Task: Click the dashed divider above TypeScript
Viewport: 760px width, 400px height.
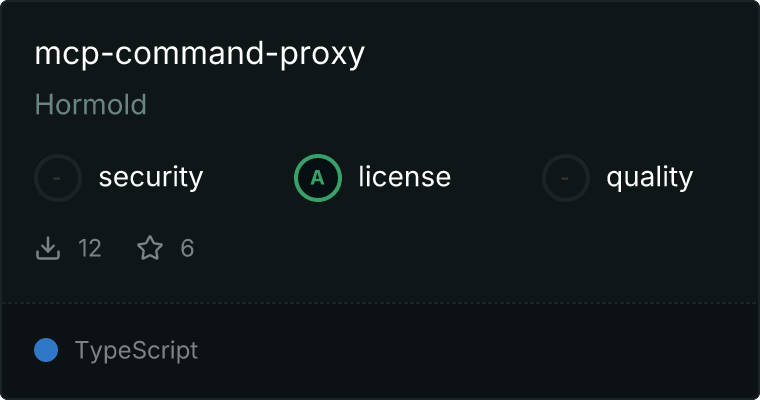Action: (x=380, y=303)
